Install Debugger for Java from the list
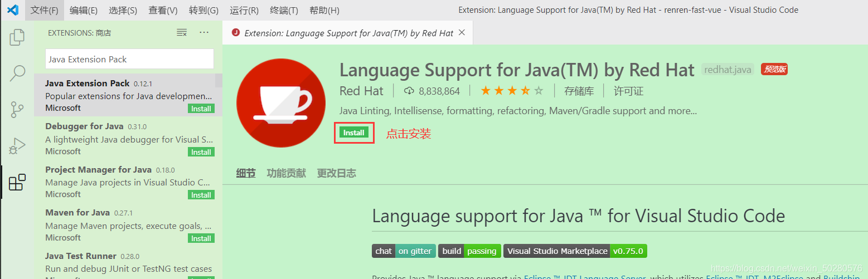The width and height of the screenshot is (868, 279). pos(201,152)
